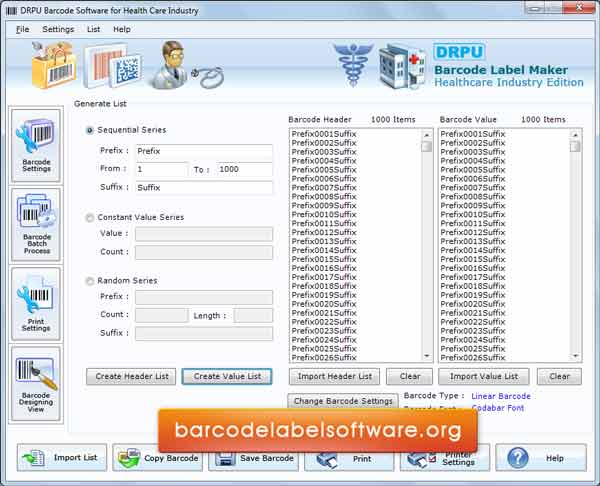Viewport: 600px width, 486px height.
Task: Click the hospital building banner icon
Action: point(402,67)
